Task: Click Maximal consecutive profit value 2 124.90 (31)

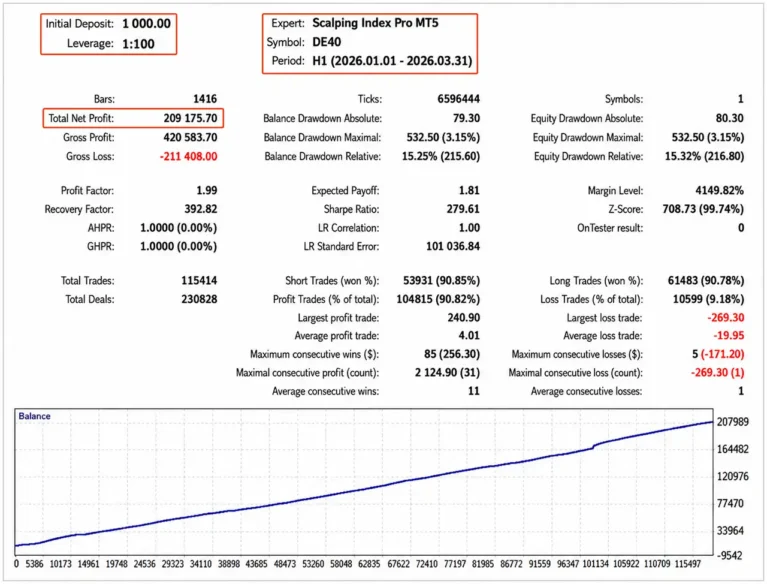Action: pyautogui.click(x=447, y=373)
